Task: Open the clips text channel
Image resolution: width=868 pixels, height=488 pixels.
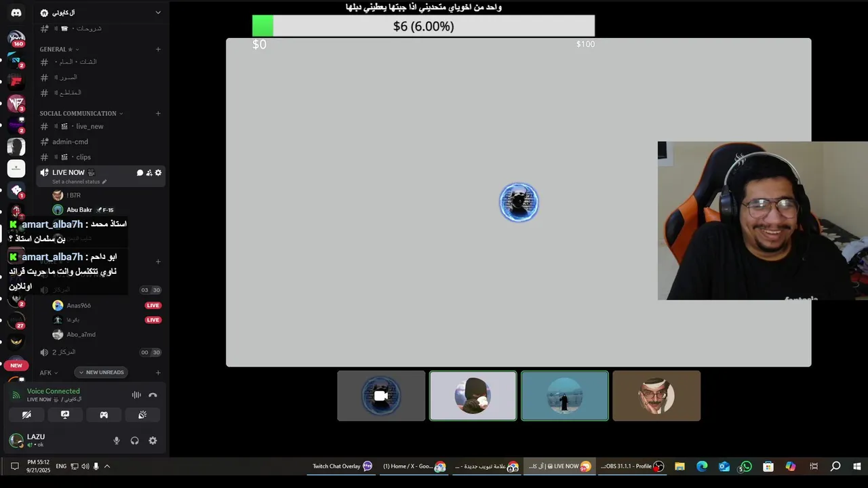Action: pos(101,157)
